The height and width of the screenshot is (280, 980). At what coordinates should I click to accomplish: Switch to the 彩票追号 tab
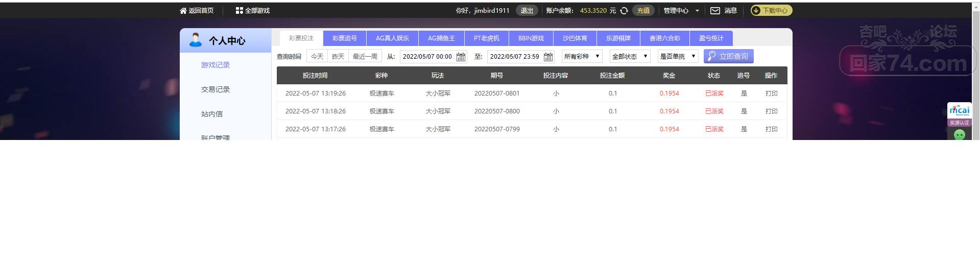[345, 38]
